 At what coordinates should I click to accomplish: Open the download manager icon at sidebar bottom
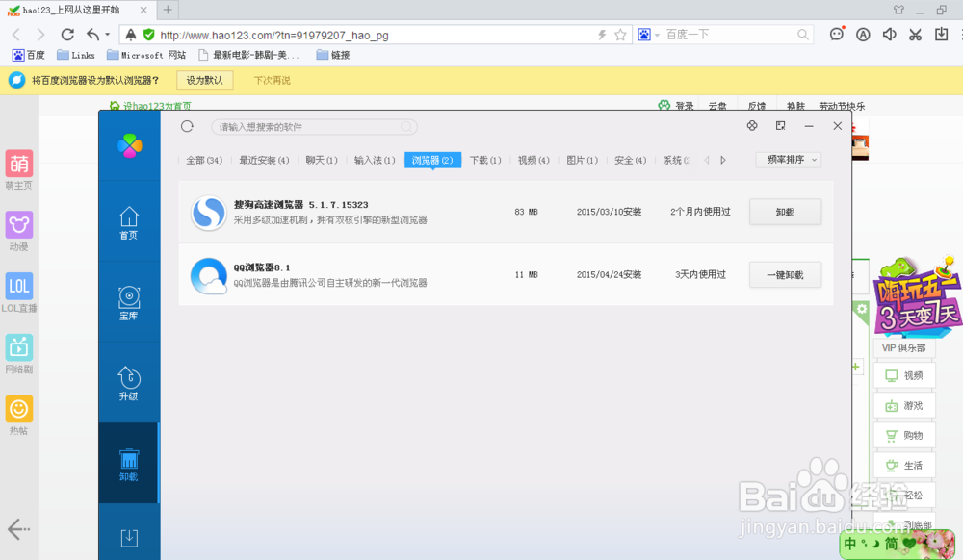[x=129, y=538]
